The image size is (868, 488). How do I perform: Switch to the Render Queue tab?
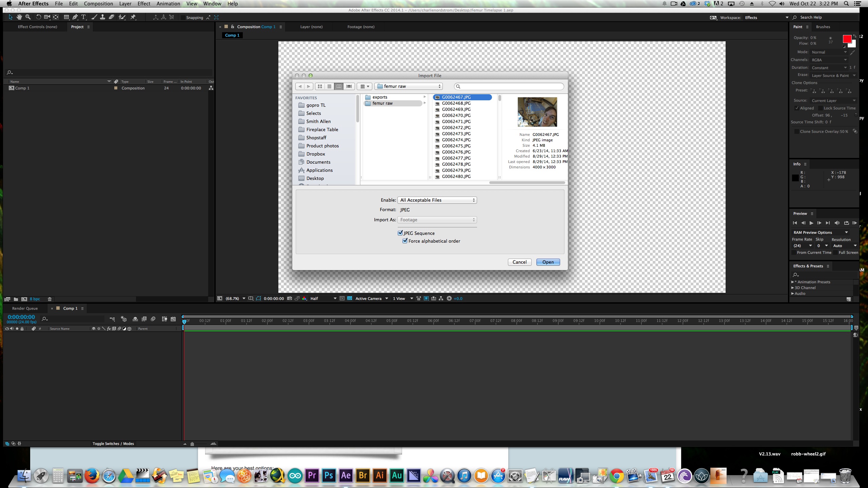point(25,308)
